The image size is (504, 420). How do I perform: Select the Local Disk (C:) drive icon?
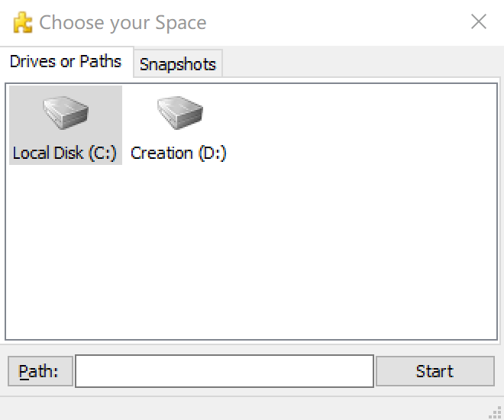coord(65,113)
